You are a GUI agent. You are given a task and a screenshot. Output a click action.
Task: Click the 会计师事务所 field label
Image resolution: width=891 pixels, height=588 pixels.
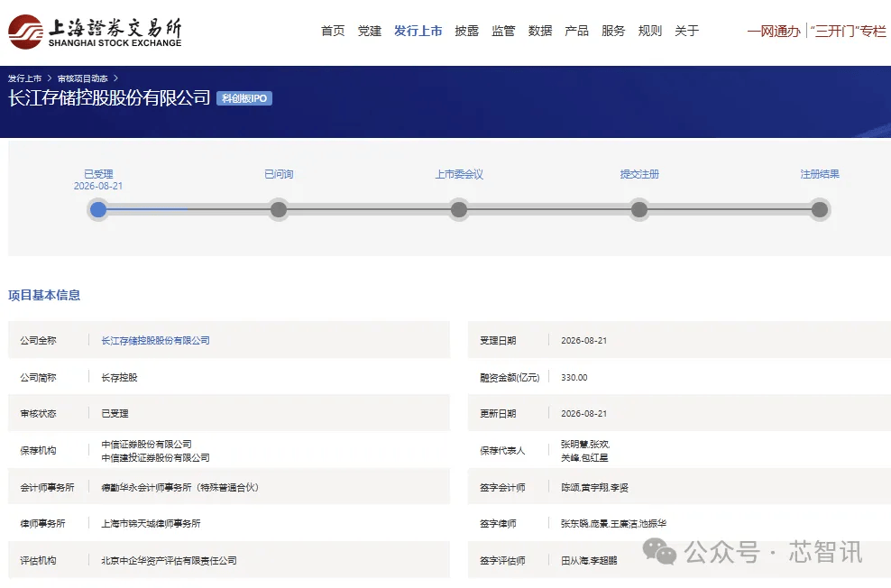(x=47, y=487)
